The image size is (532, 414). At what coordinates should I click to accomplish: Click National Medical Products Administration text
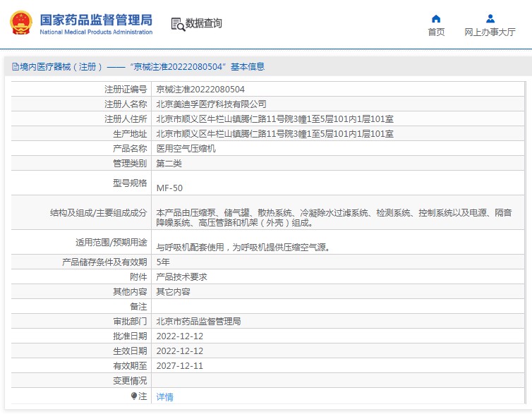click(96, 32)
